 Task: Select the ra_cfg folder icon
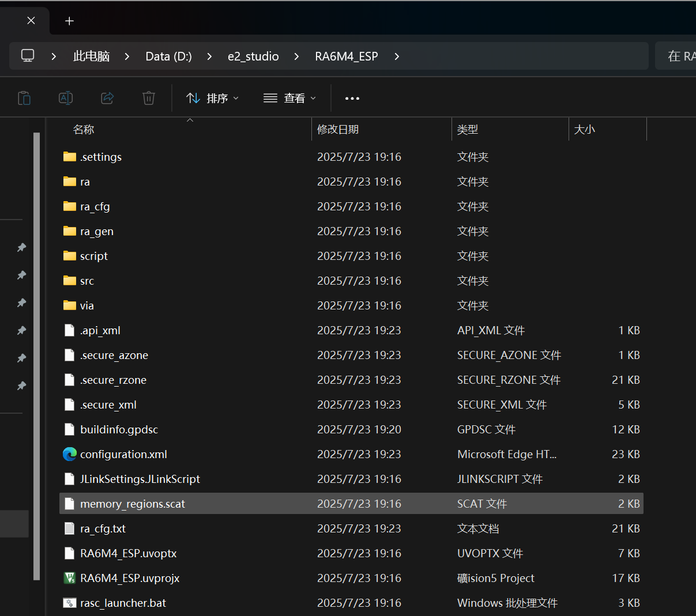(70, 206)
